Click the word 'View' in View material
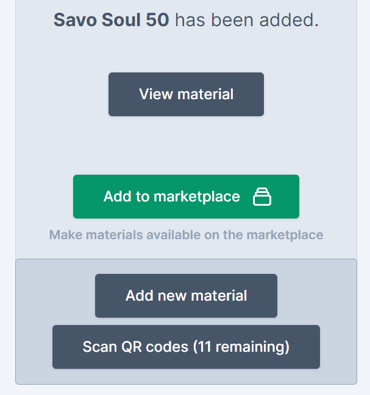The image size is (370, 395). (x=156, y=94)
